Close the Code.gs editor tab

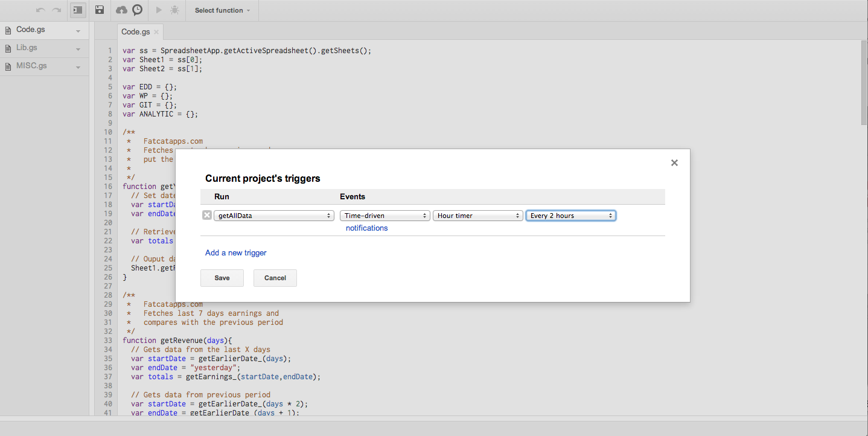pyautogui.click(x=156, y=32)
